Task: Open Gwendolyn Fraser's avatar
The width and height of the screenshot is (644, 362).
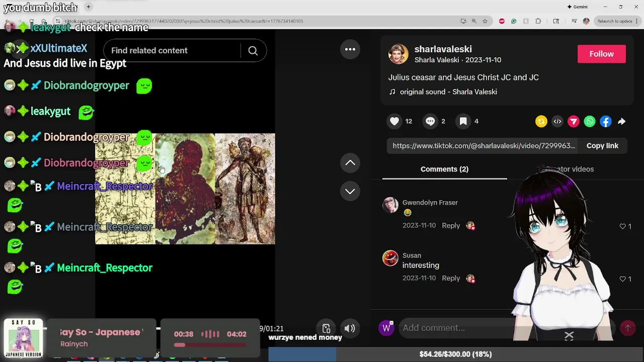Action: [x=390, y=205]
